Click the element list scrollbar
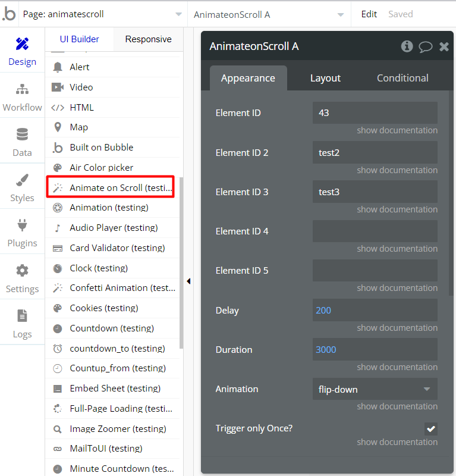This screenshot has height=476, width=456. 181,263
